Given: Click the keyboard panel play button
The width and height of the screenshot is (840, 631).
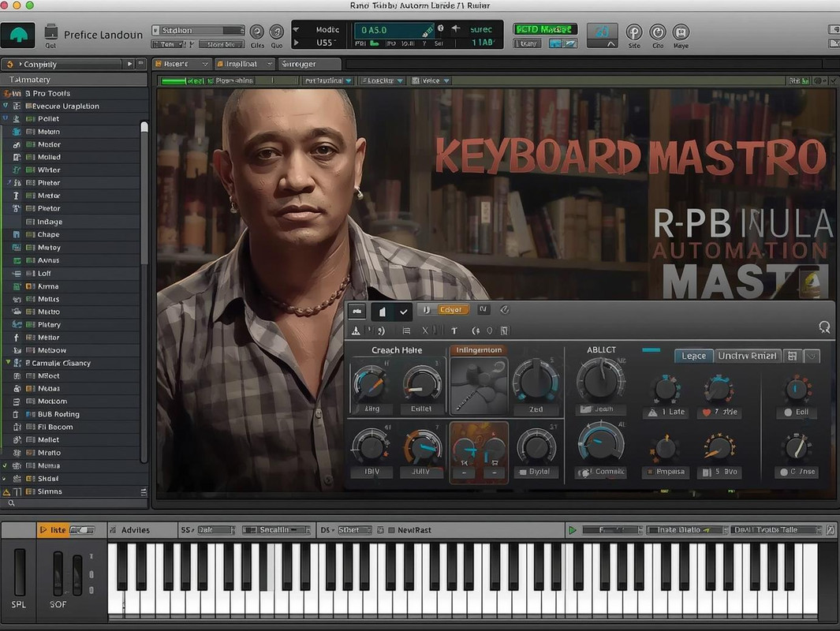Looking at the screenshot, I should pyautogui.click(x=572, y=530).
